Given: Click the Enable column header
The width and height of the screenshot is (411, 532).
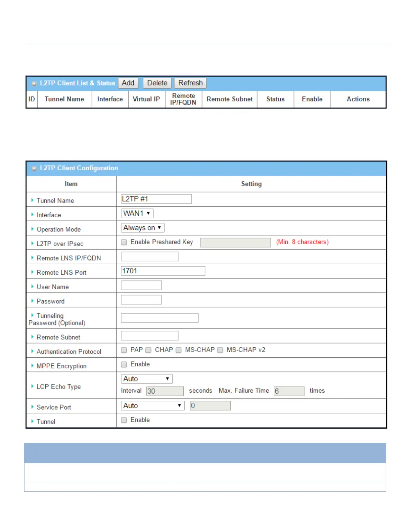Looking at the screenshot, I should [x=312, y=99].
